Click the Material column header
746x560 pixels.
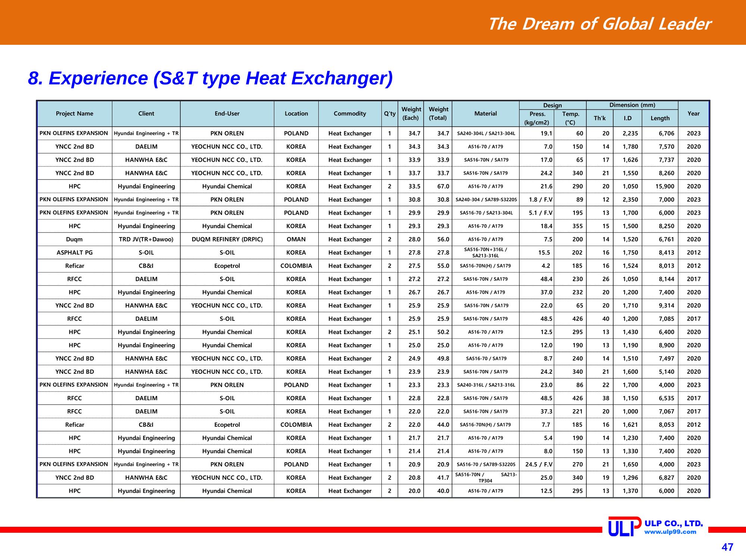pos(486,113)
